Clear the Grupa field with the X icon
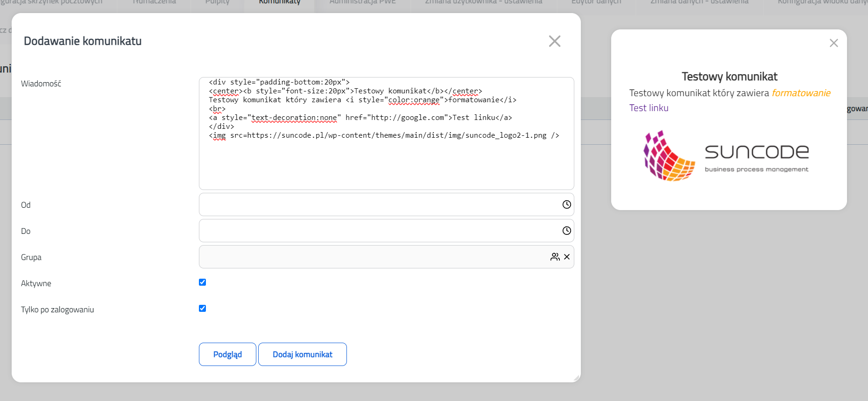Image resolution: width=868 pixels, height=401 pixels. coord(567,257)
